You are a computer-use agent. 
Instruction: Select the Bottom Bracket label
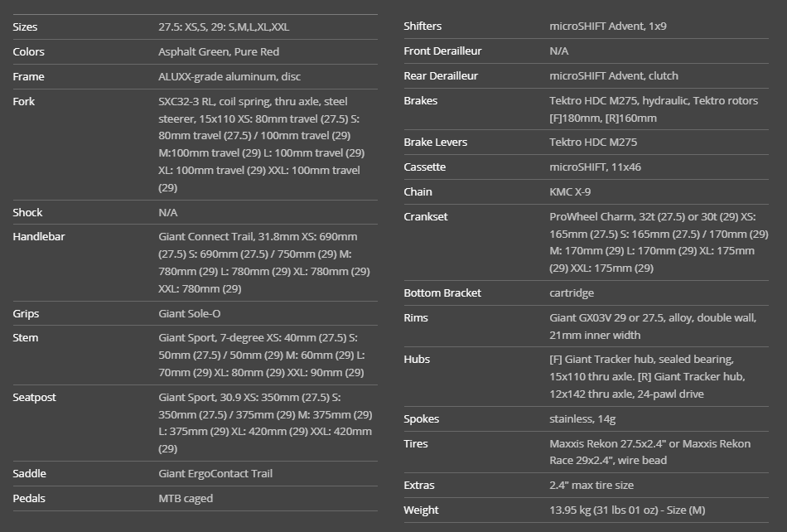click(442, 293)
